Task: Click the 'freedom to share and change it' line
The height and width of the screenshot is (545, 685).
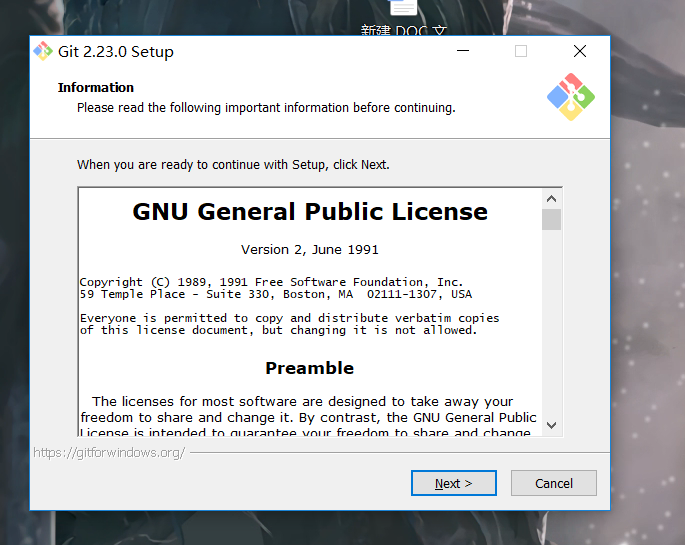Action: pos(308,418)
